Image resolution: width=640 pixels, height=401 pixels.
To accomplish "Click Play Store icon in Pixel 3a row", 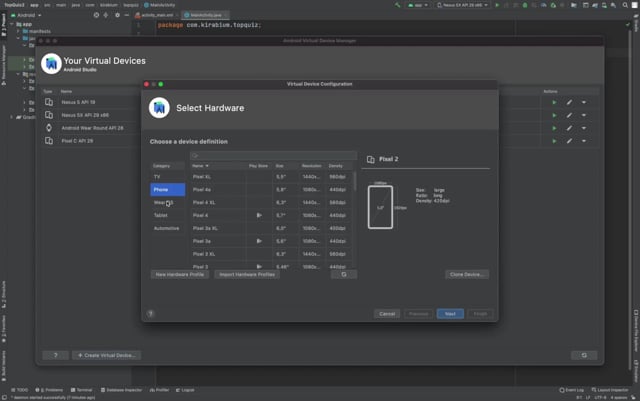I will click(x=259, y=241).
